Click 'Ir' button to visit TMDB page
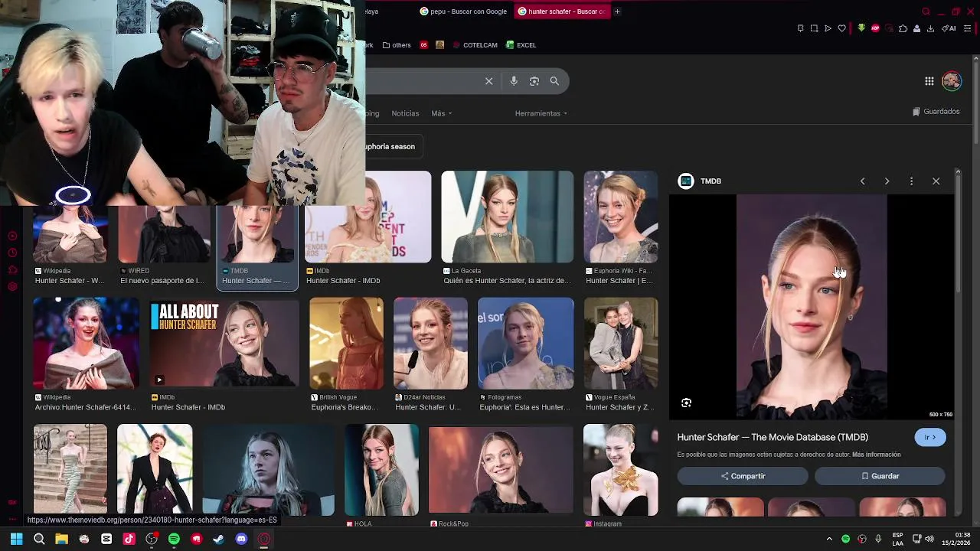This screenshot has width=980, height=551. pyautogui.click(x=930, y=437)
